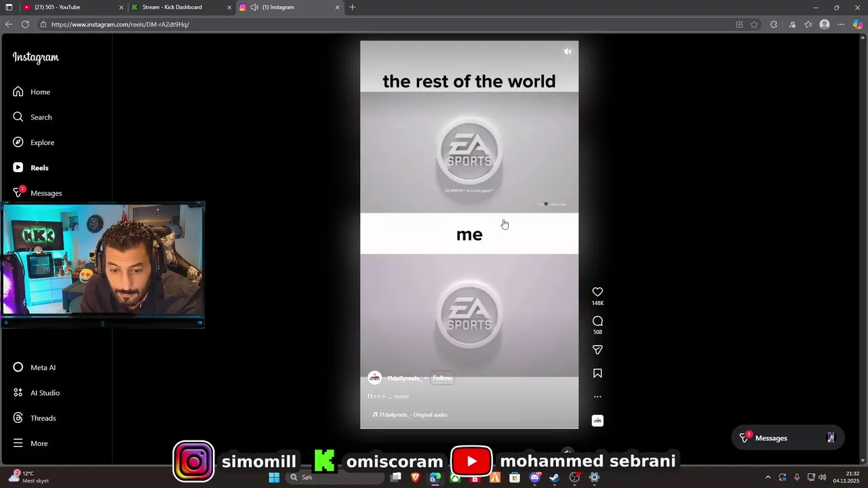
Task: View site information lock icon
Action: (x=43, y=24)
